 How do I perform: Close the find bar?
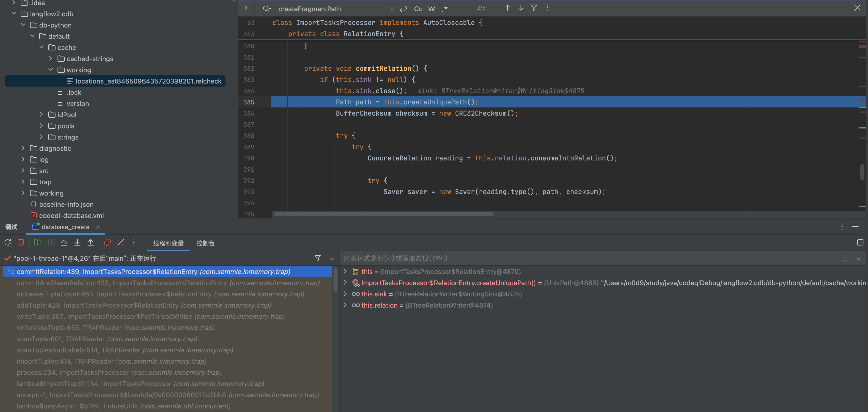[857, 8]
